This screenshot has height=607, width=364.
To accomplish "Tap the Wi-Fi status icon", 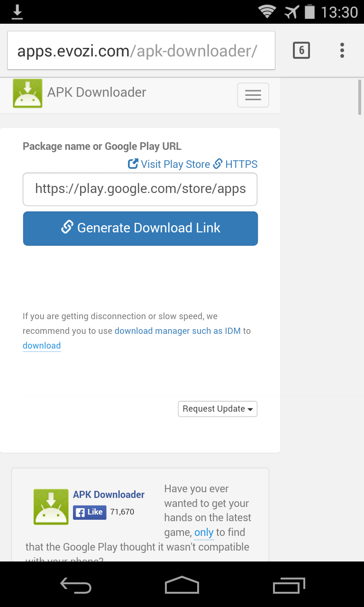I will tap(267, 12).
